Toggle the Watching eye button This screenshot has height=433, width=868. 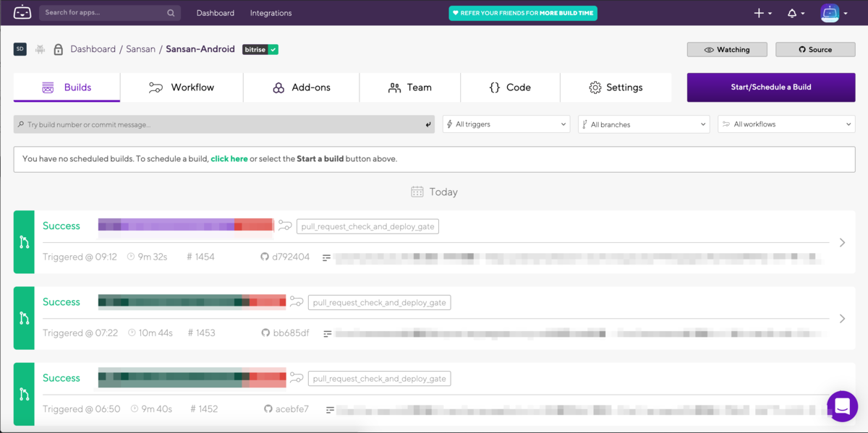click(728, 49)
